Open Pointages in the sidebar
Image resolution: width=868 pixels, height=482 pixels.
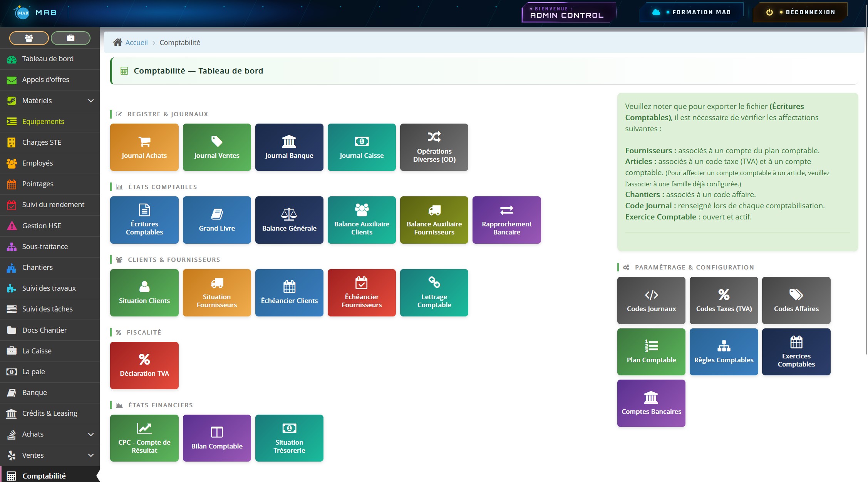tap(50, 184)
